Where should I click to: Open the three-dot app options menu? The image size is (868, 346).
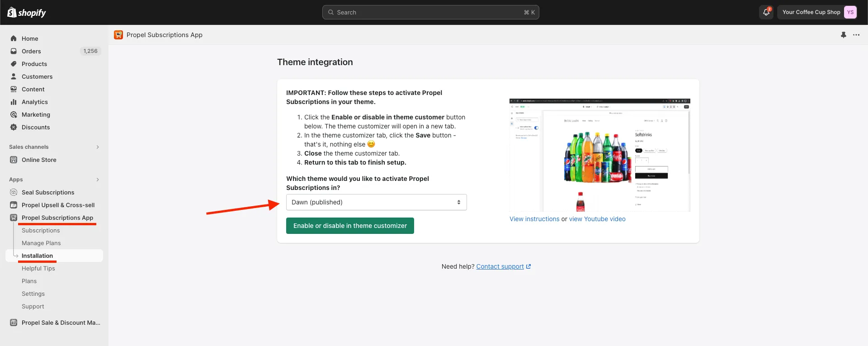[x=856, y=35]
